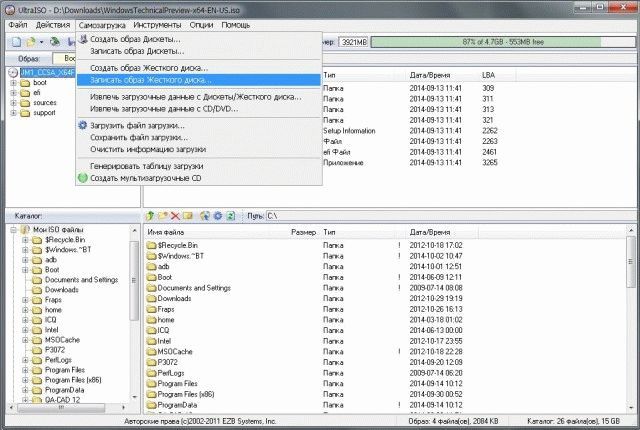Viewport: 640px width, 430px height.
Task: Click the Путь path input field
Action: point(449,216)
